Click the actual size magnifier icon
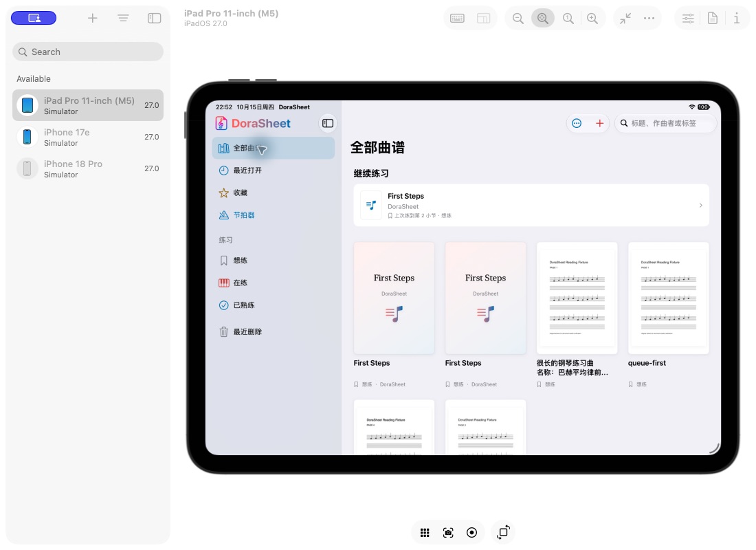The height and width of the screenshot is (550, 756). [568, 19]
